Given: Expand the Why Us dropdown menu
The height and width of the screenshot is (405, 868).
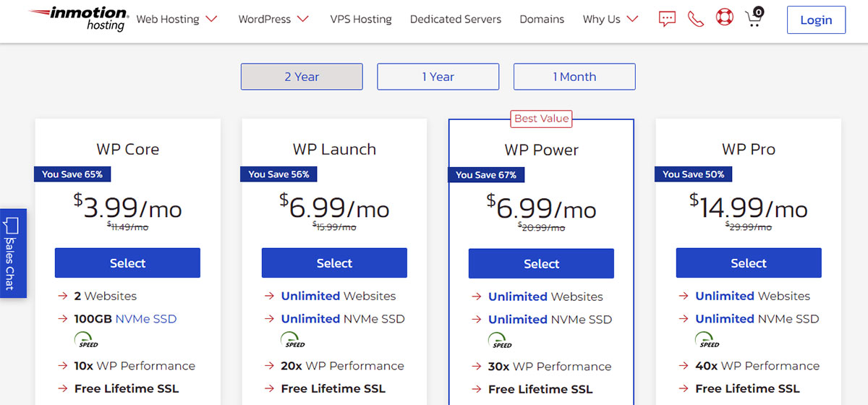Looking at the screenshot, I should pyautogui.click(x=610, y=20).
